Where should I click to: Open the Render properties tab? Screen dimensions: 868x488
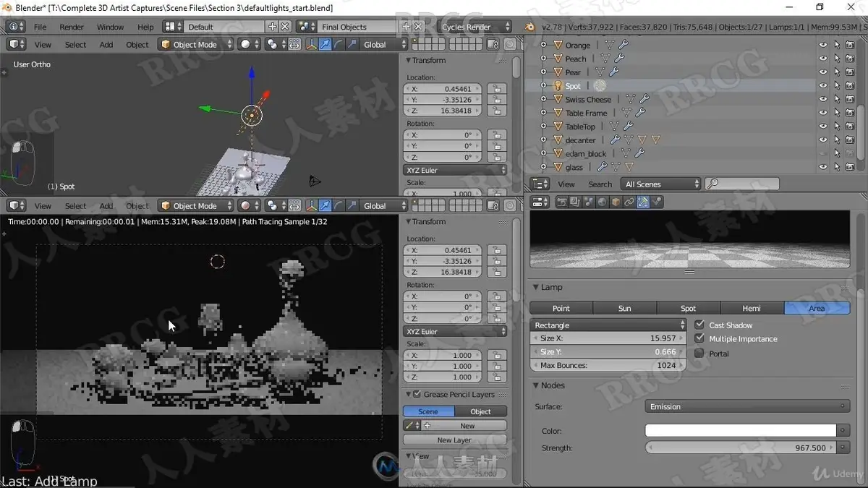562,202
